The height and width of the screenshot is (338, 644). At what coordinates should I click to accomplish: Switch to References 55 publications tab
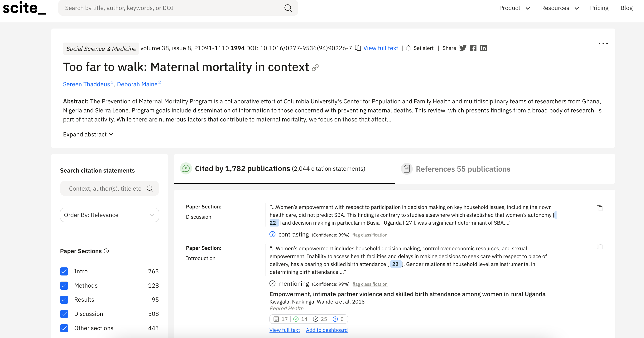tap(463, 169)
